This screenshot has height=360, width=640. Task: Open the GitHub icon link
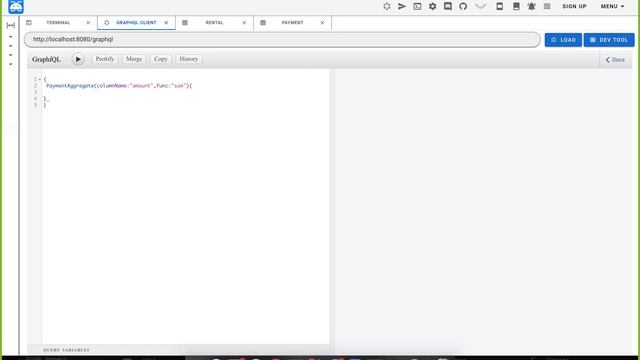pyautogui.click(x=463, y=6)
